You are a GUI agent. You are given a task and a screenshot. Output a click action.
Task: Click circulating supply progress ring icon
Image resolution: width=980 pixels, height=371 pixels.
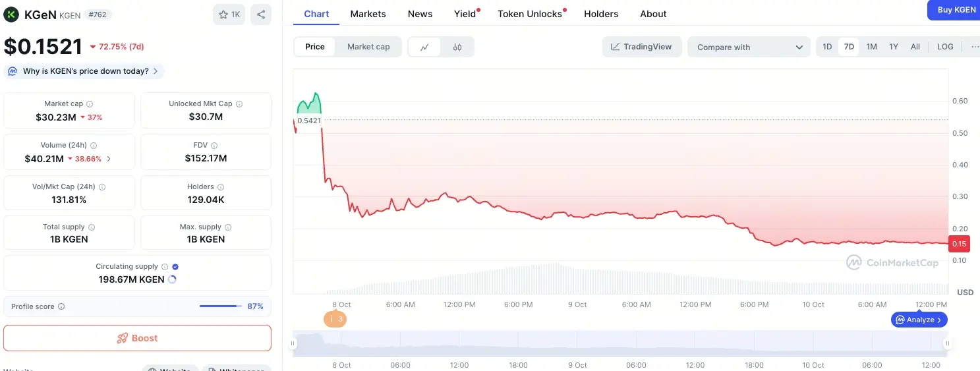[x=172, y=279]
